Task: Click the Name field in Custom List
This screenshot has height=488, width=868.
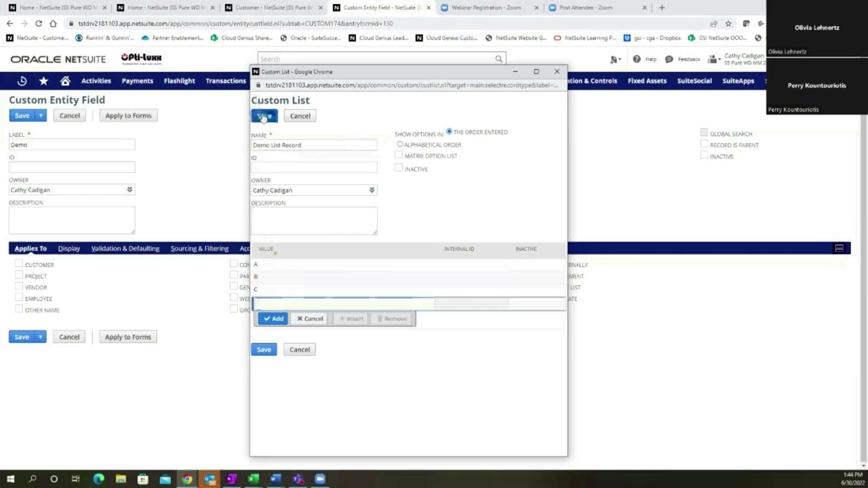Action: tap(314, 145)
